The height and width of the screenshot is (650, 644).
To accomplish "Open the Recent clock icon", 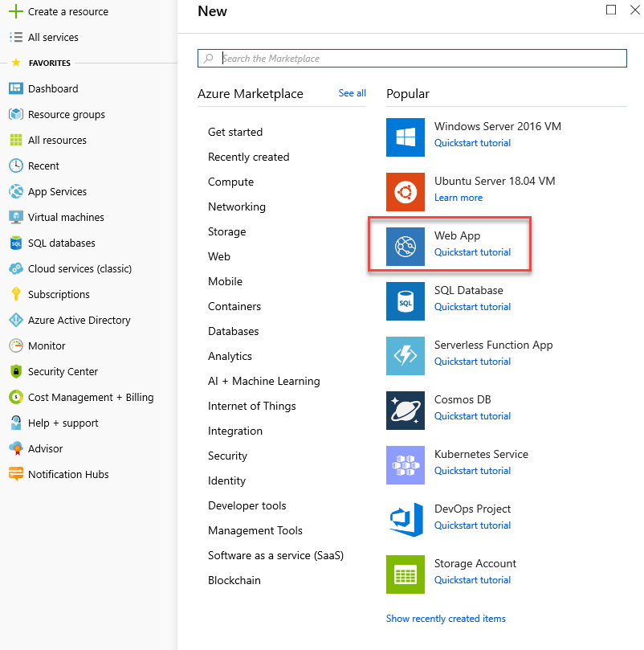I will point(16,166).
